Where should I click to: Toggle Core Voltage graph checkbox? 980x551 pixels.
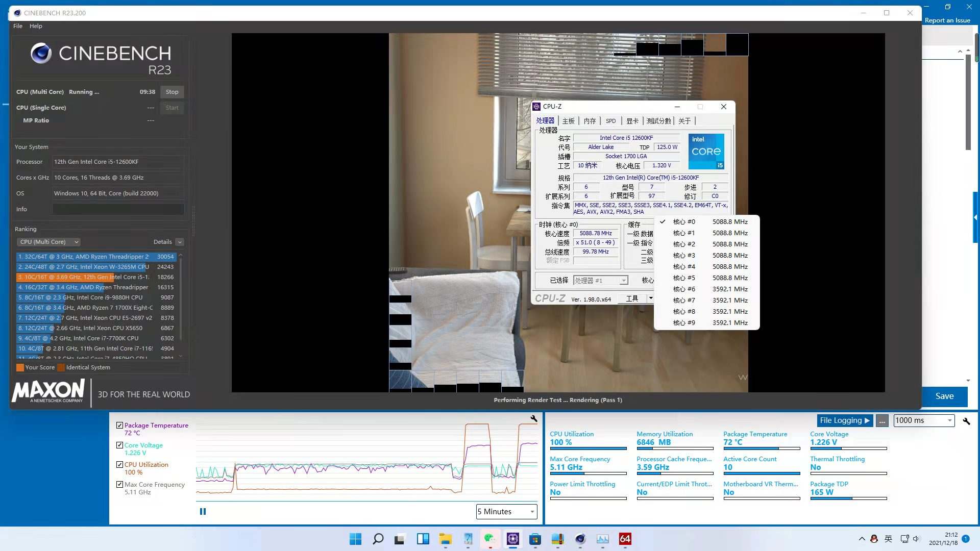[119, 445]
